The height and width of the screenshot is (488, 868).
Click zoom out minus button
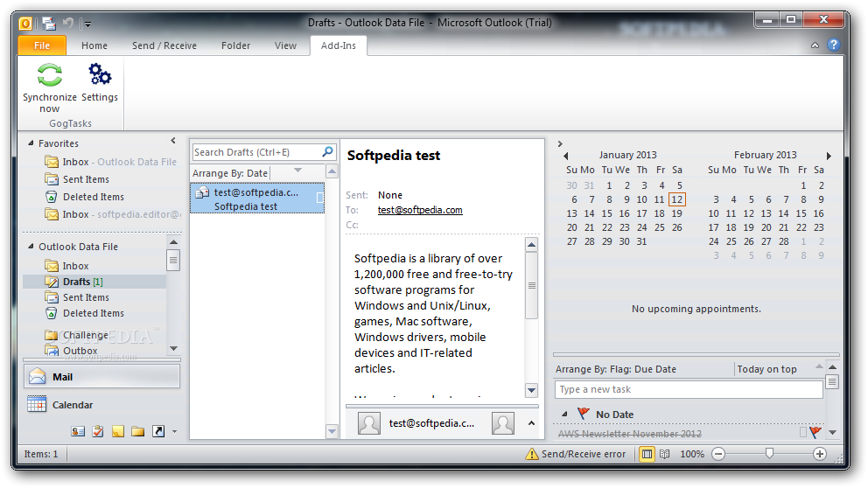(718, 454)
